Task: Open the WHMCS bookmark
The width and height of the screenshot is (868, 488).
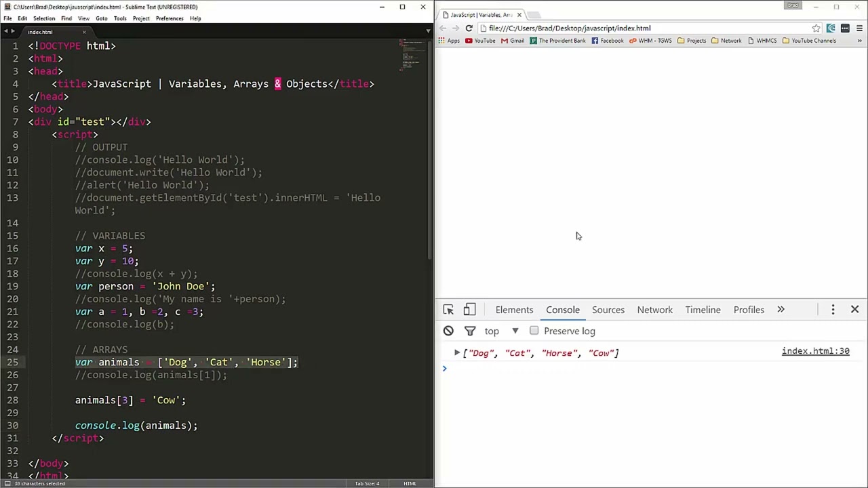Action: pyautogui.click(x=762, y=41)
